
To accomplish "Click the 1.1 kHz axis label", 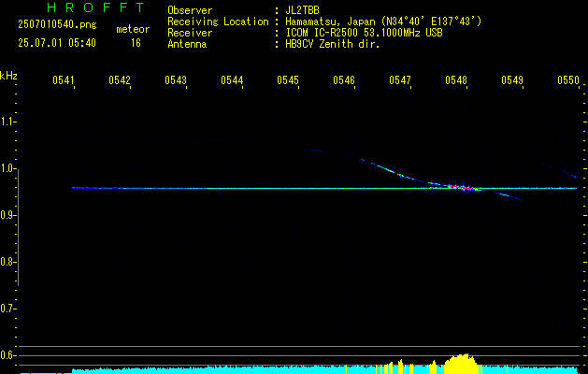I will (x=7, y=122).
